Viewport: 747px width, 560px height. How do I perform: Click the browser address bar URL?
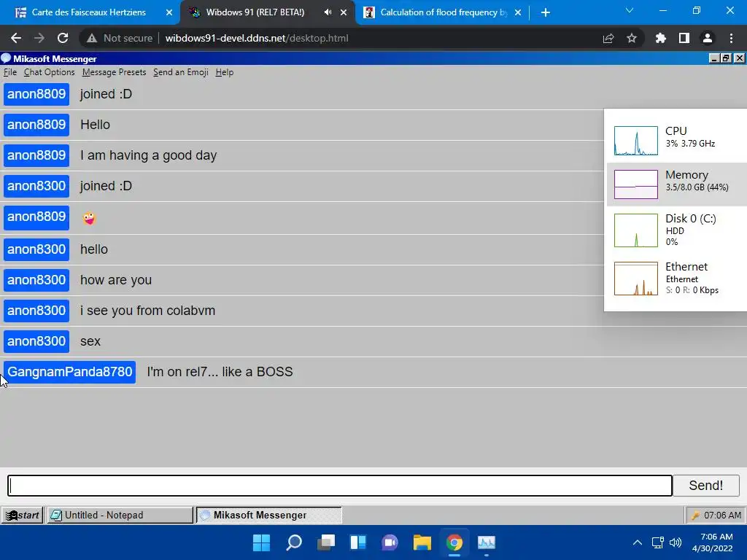tap(257, 38)
